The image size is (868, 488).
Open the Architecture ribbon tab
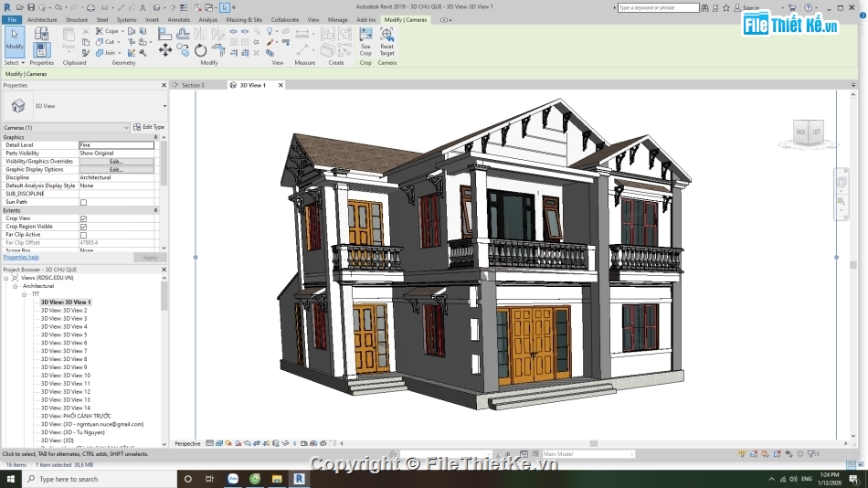tap(42, 20)
